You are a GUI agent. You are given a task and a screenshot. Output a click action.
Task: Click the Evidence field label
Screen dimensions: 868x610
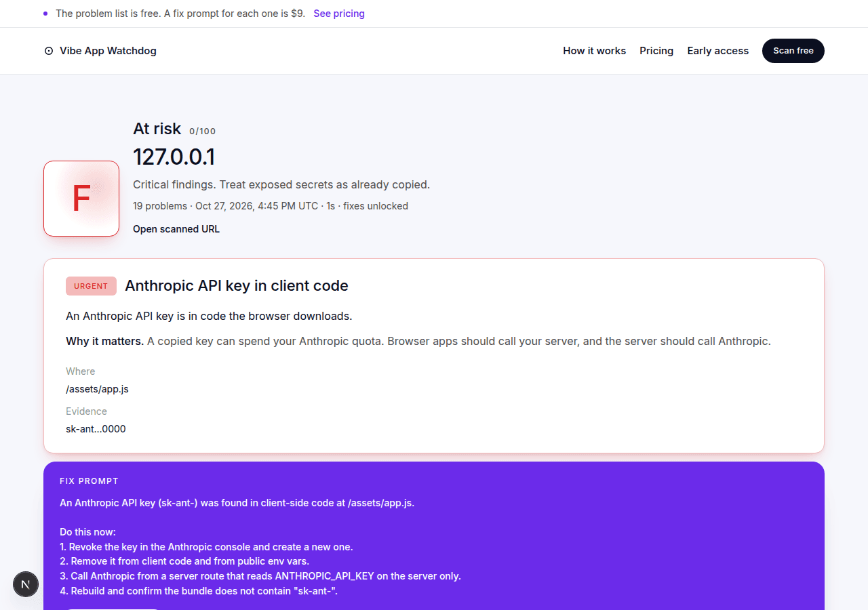pos(86,411)
